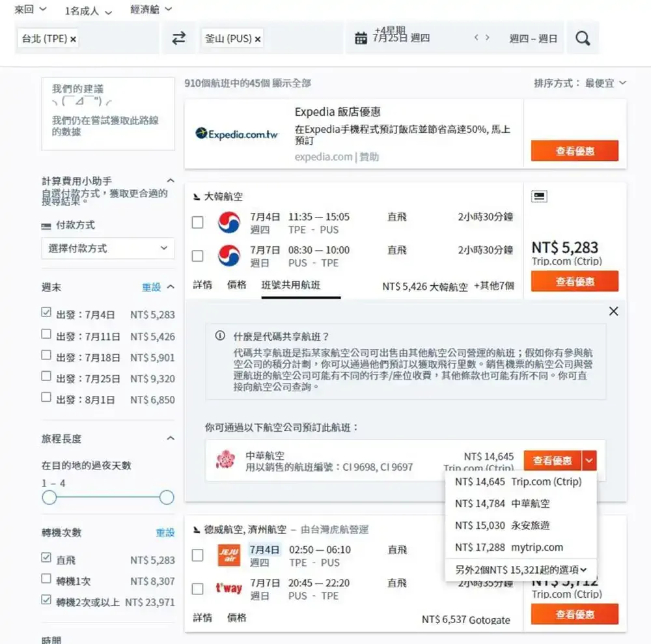The height and width of the screenshot is (644, 651).
Task: Select 班號共用航班 tab
Action: (x=290, y=285)
